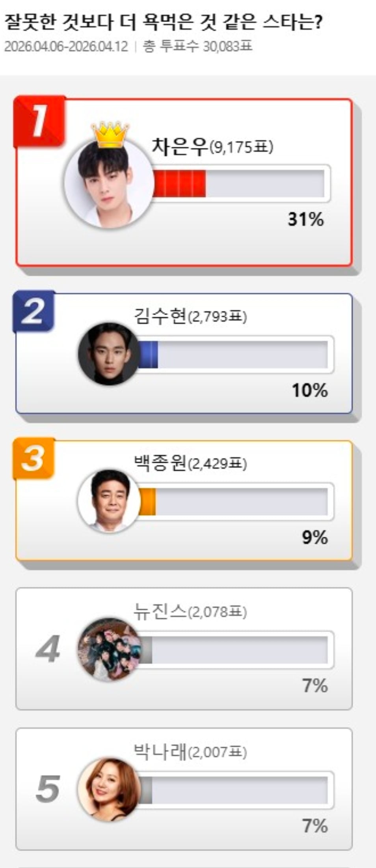Click the 백종원 name label
This screenshot has width=376, height=868.
[160, 463]
